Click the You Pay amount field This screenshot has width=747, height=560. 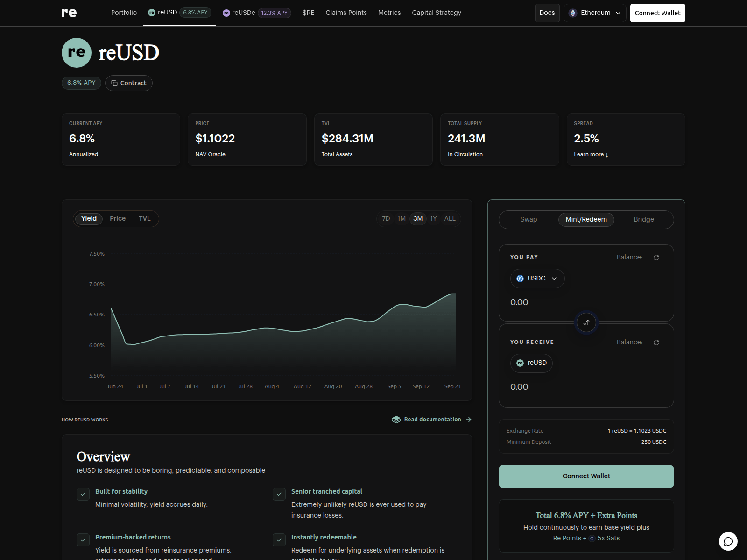coord(586,302)
